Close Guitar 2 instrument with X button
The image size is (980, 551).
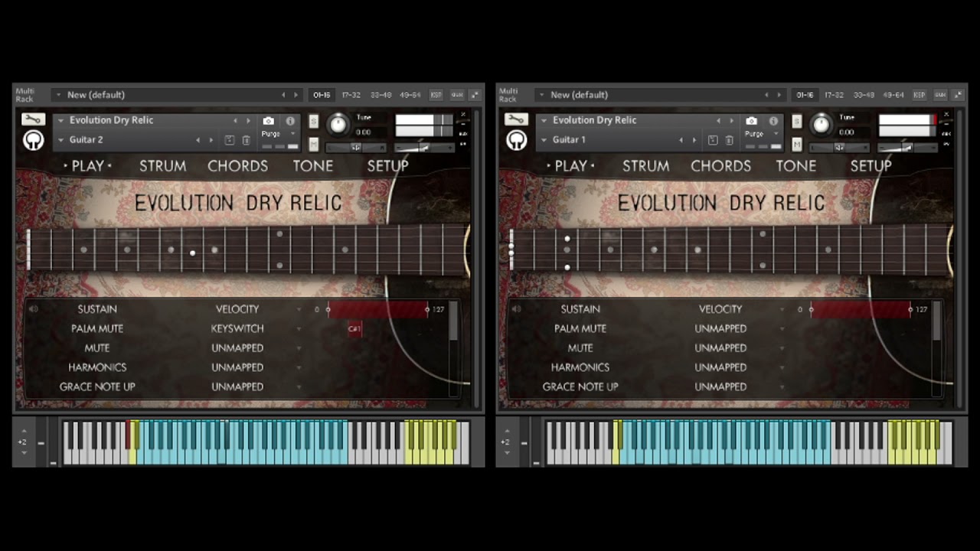(463, 115)
